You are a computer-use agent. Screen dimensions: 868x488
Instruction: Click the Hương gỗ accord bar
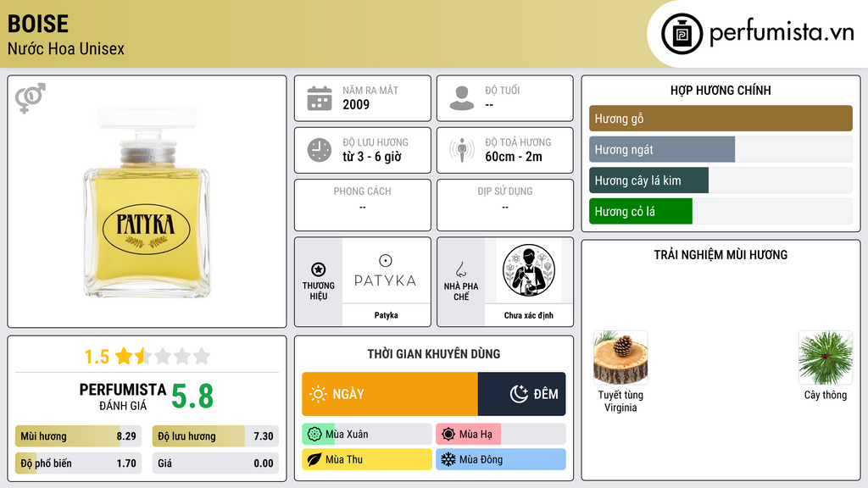tap(721, 119)
